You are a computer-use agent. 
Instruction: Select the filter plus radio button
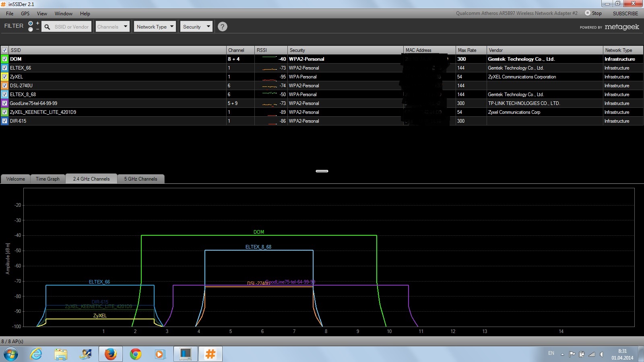click(31, 23)
